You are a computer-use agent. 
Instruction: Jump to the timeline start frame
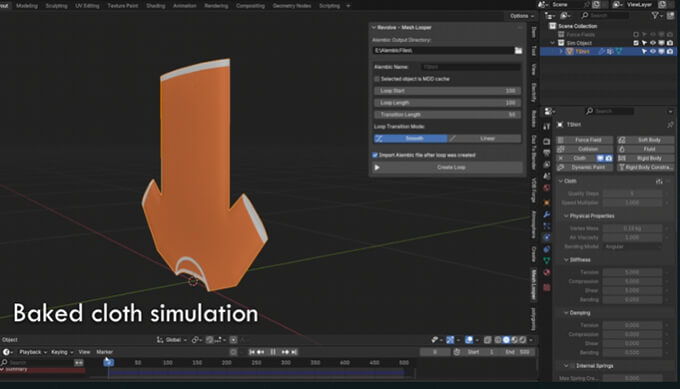(x=252, y=352)
